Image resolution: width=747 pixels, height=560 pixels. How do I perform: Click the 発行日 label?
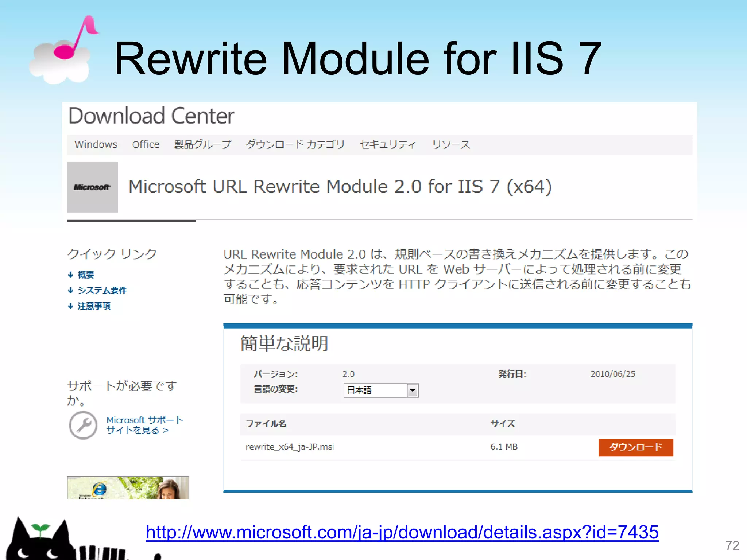pos(512,374)
